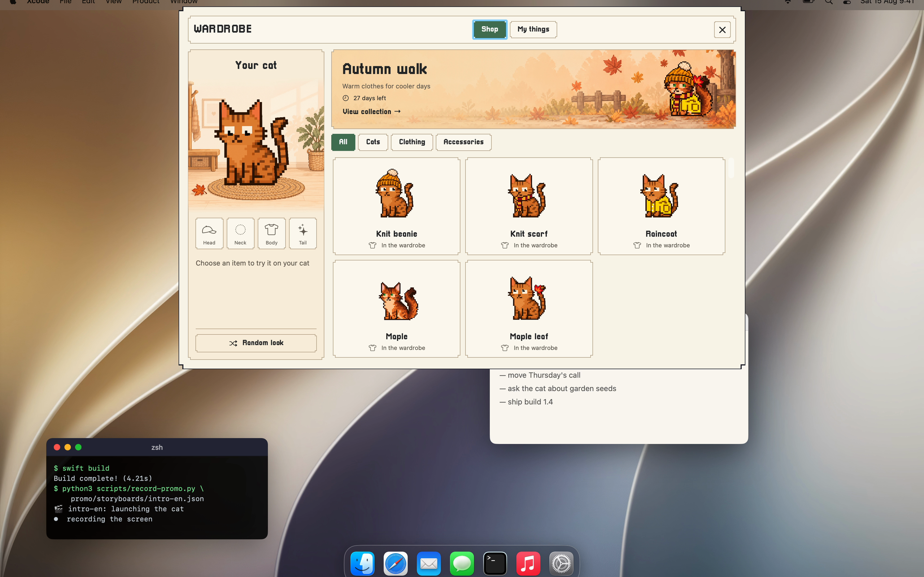This screenshot has height=577, width=924.
Task: Click the shop list scrollbar thumb
Action: 731,168
